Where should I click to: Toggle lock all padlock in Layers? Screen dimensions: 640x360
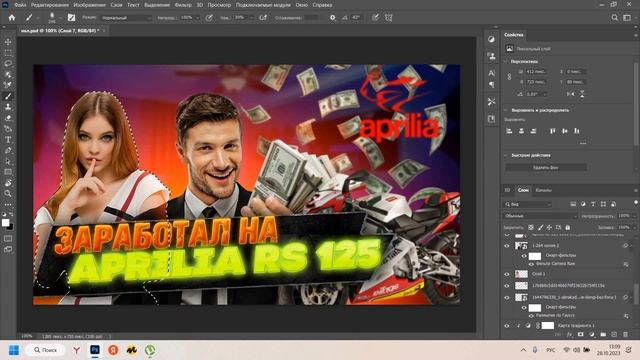point(567,227)
